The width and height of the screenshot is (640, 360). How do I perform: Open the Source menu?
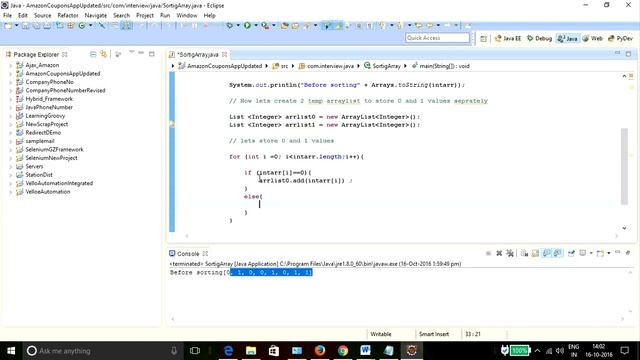(42, 16)
